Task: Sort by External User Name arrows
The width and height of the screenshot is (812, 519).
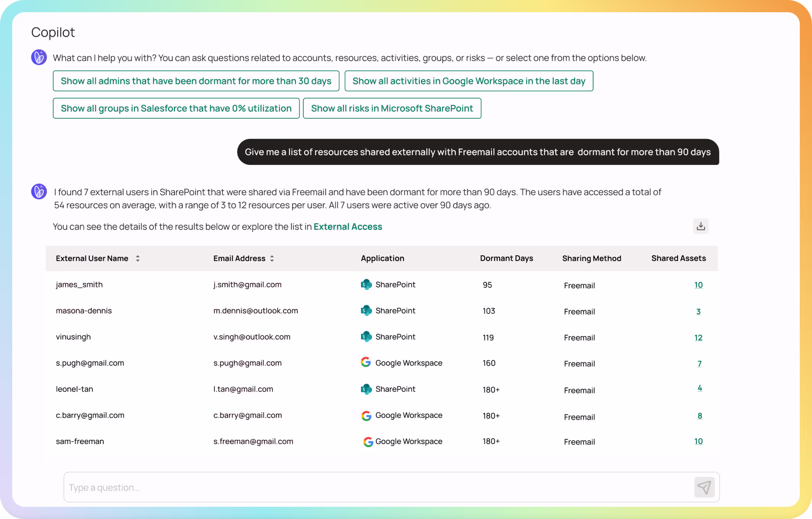Action: pos(138,258)
